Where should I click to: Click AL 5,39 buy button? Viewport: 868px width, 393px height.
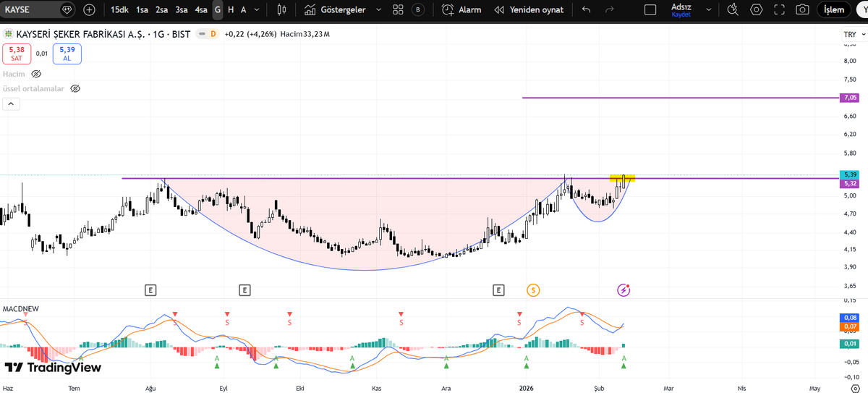[67, 54]
